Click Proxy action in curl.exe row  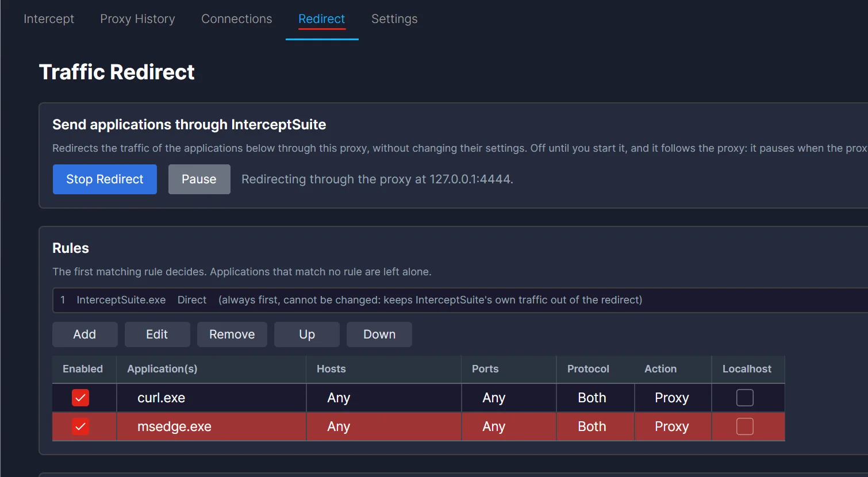(x=673, y=398)
